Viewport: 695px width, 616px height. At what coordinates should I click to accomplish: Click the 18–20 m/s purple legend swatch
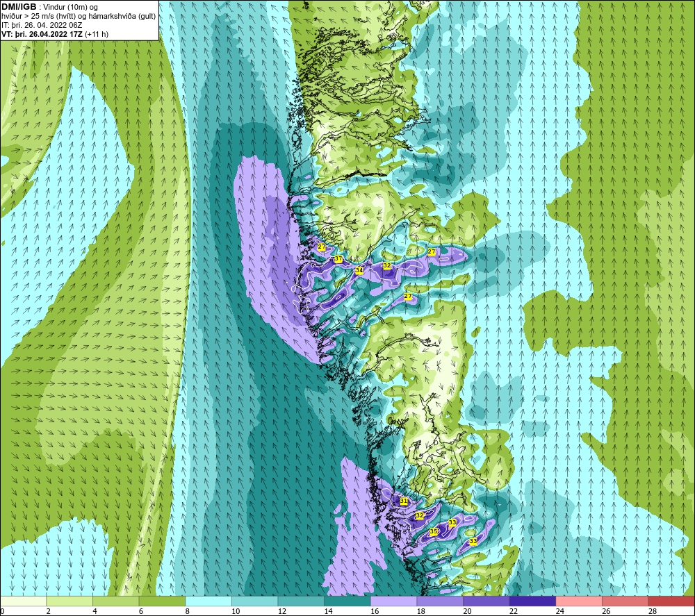(440, 601)
